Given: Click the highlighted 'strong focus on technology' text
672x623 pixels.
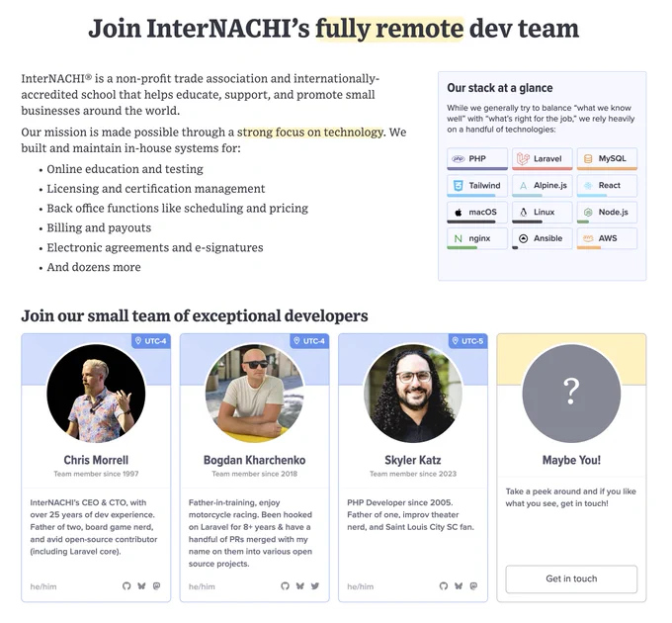Looking at the screenshot, I should 310,133.
